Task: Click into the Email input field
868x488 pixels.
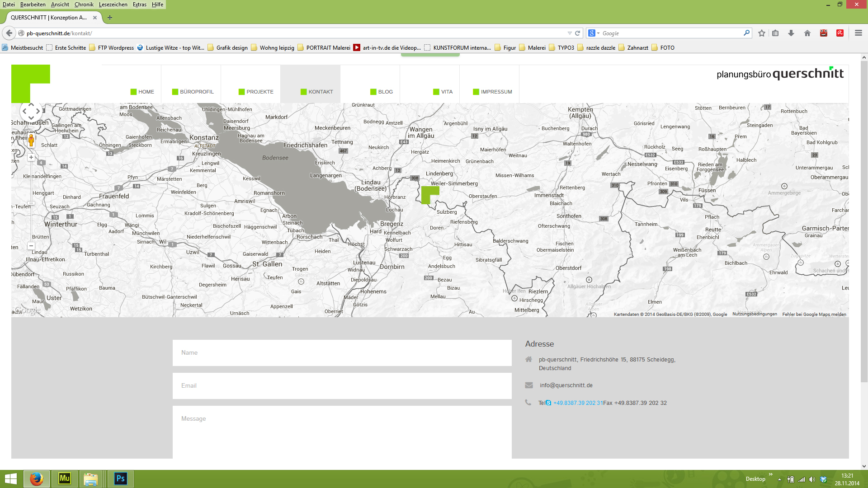Action: [x=342, y=385]
